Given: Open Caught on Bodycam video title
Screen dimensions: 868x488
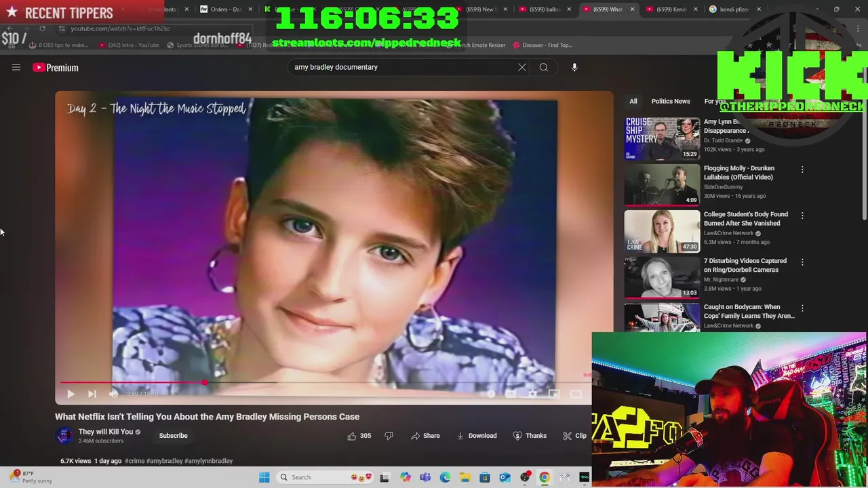Looking at the screenshot, I should coord(749,311).
